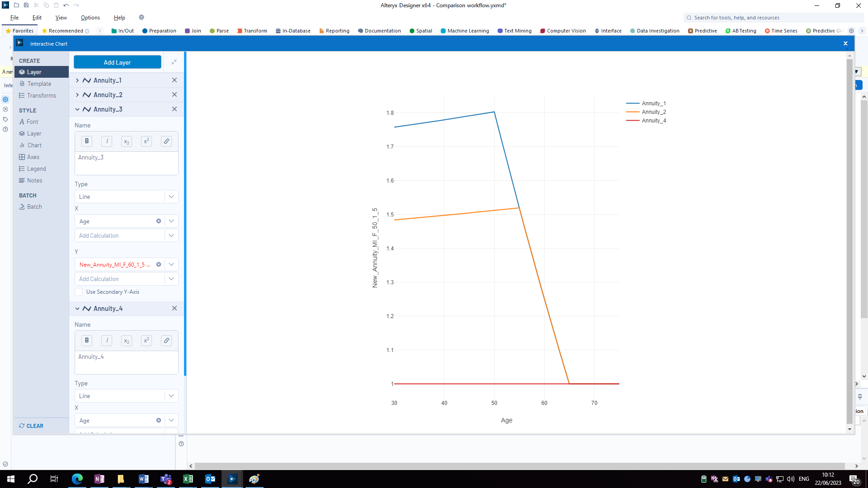Apply superscript formatting in the Annuity_3 name editor
The width and height of the screenshot is (868, 488).
tap(146, 141)
